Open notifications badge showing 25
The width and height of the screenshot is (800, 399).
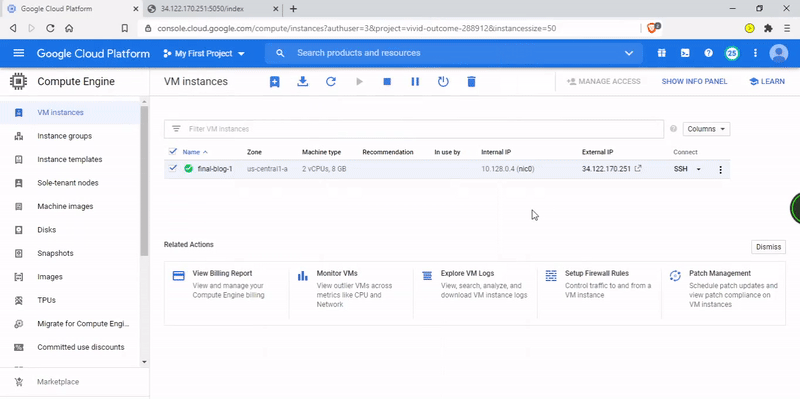(x=732, y=53)
